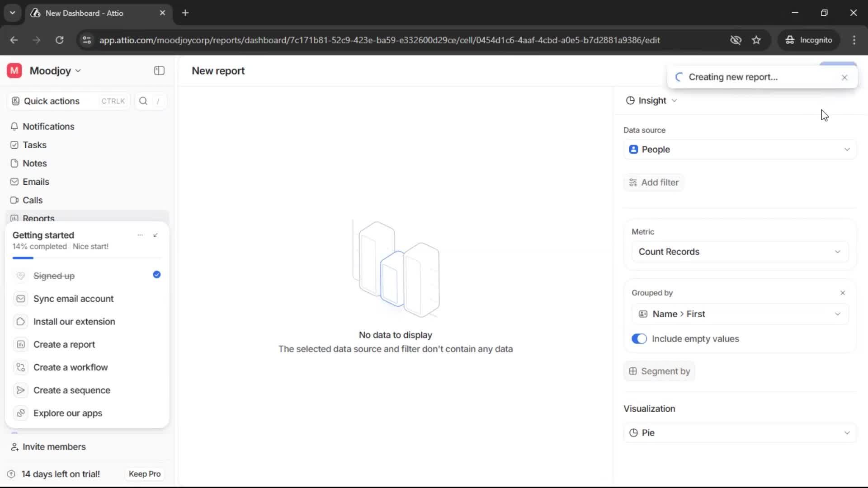Dismiss the Creating new report toast
Viewport: 868px width, 488px height.
pyautogui.click(x=844, y=77)
